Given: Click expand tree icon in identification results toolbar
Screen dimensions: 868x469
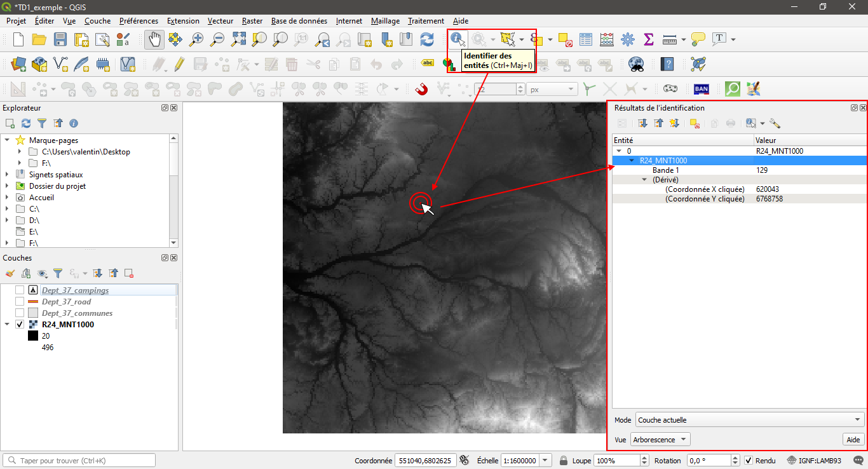Looking at the screenshot, I should click(642, 123).
